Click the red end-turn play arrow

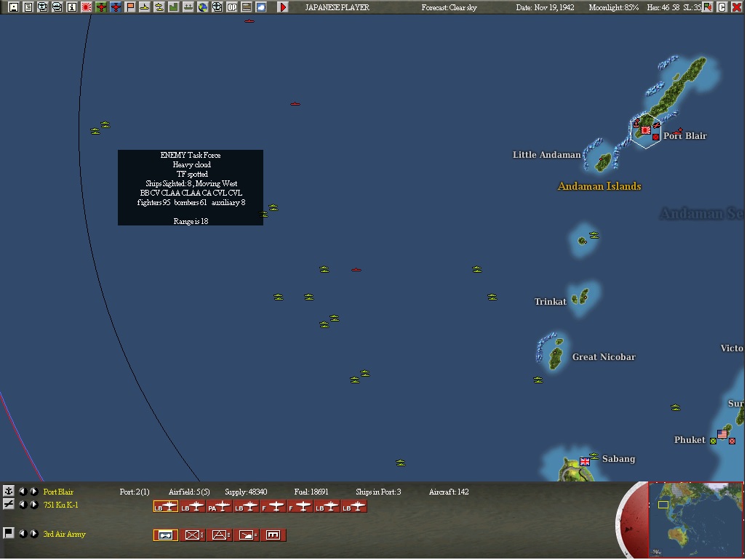283,7
